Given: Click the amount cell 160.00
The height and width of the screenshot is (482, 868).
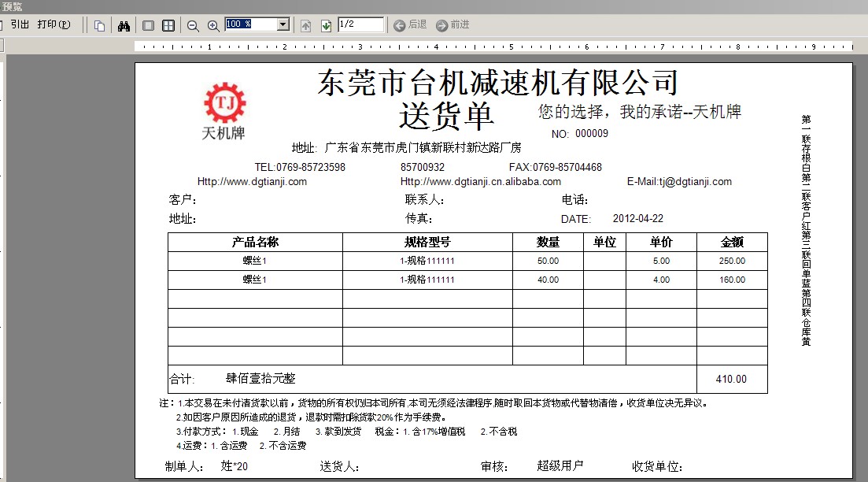Looking at the screenshot, I should pyautogui.click(x=732, y=280).
